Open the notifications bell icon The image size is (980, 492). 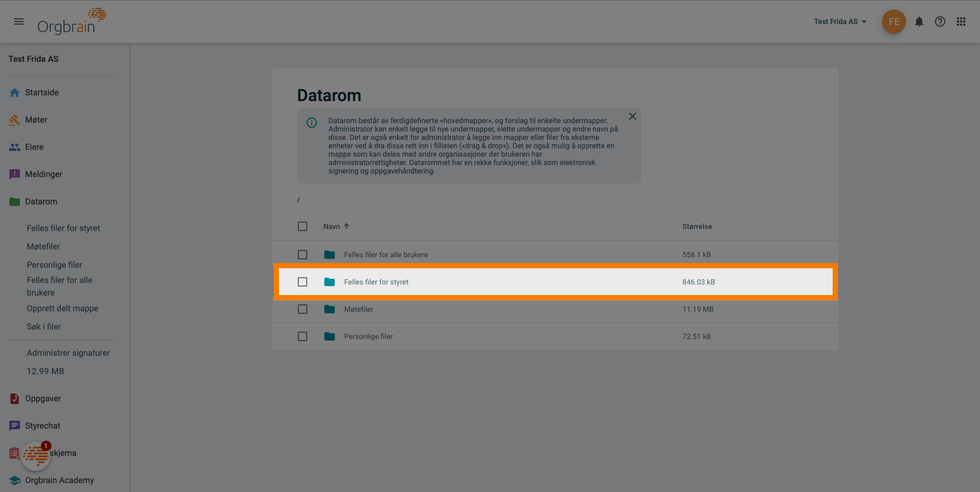[919, 21]
